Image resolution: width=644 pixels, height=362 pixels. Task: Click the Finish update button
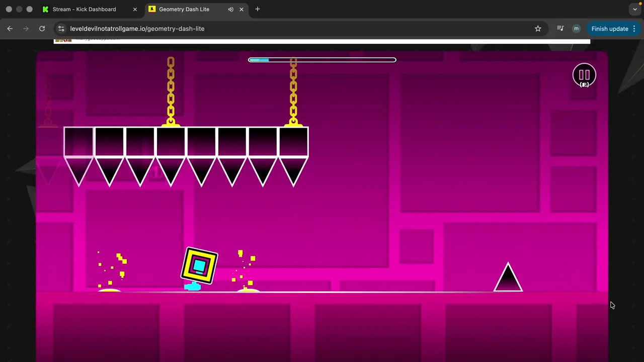coord(610,29)
